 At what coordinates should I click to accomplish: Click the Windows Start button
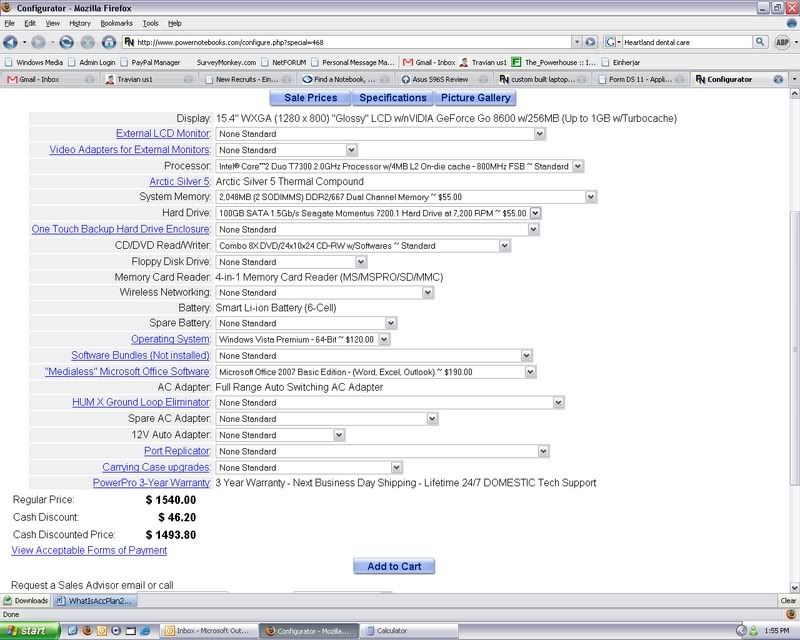click(x=30, y=631)
